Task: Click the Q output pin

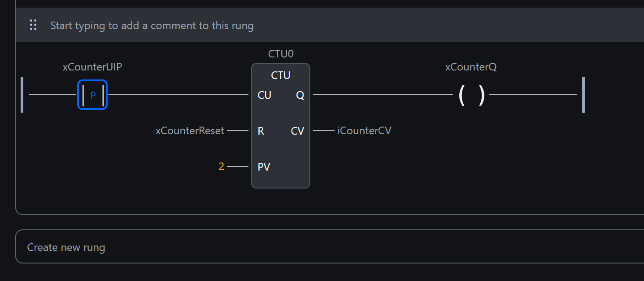Action: coord(300,95)
